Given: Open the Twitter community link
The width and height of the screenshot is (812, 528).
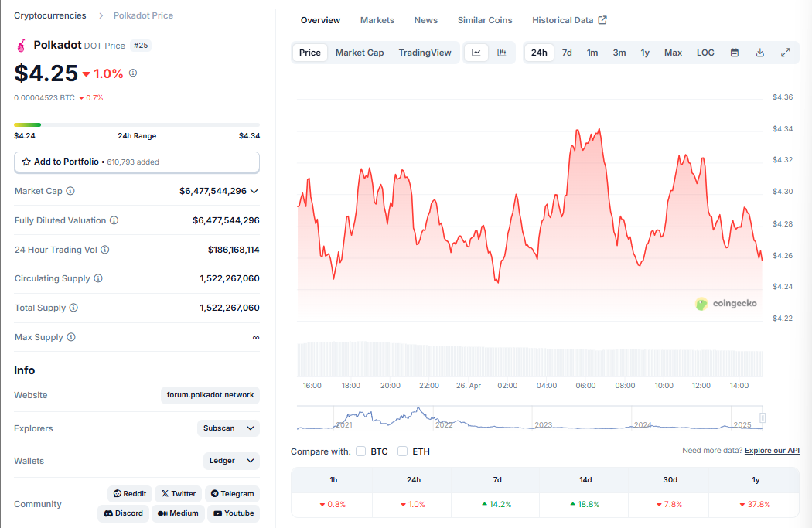Looking at the screenshot, I should point(179,494).
